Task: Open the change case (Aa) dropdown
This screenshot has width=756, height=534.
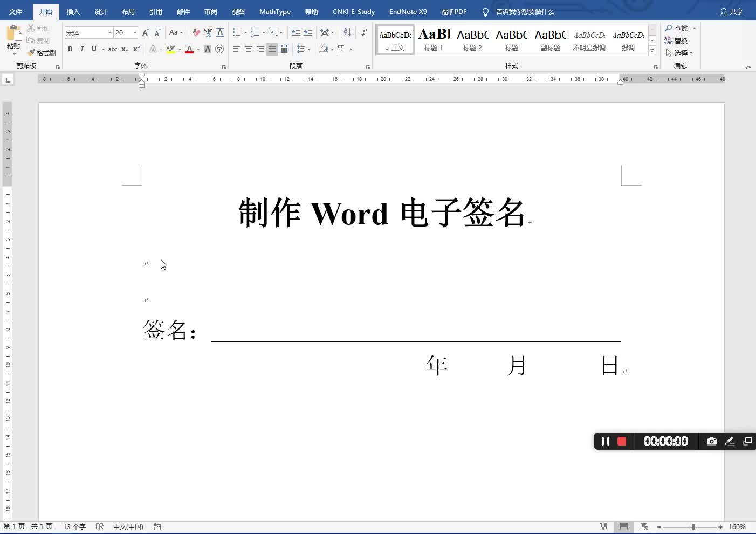Action: point(176,32)
